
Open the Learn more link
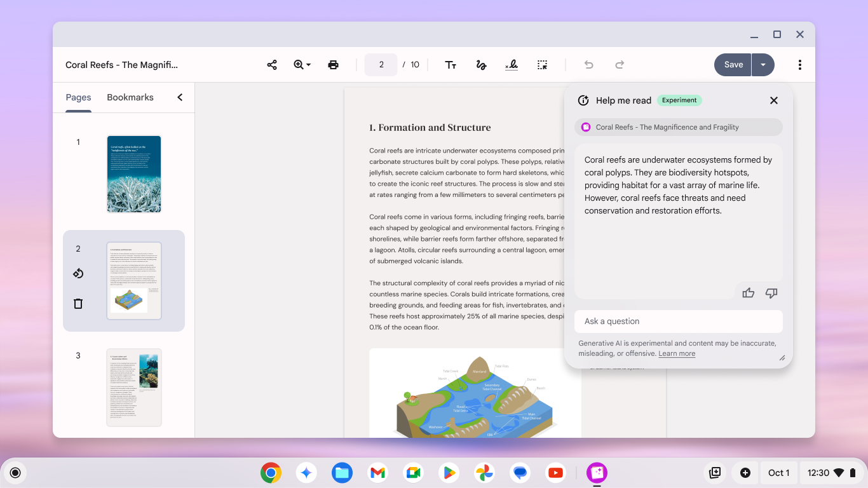(x=676, y=353)
